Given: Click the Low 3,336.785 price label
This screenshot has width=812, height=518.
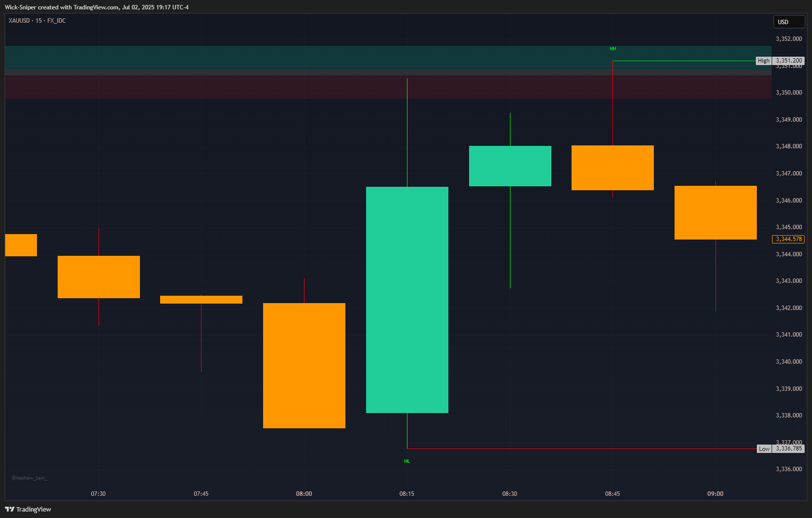Looking at the screenshot, I should tap(781, 449).
